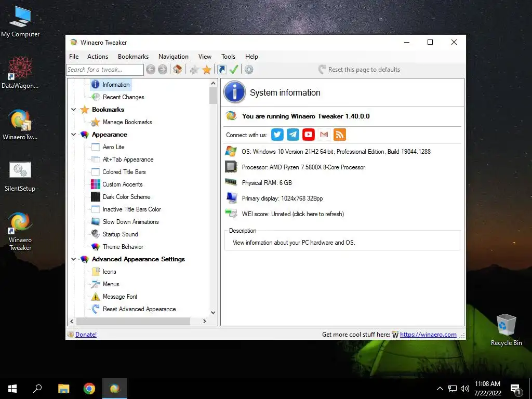Open Recycle Bin desktop icon
Viewport: 532px width, 399px height.
(506, 329)
